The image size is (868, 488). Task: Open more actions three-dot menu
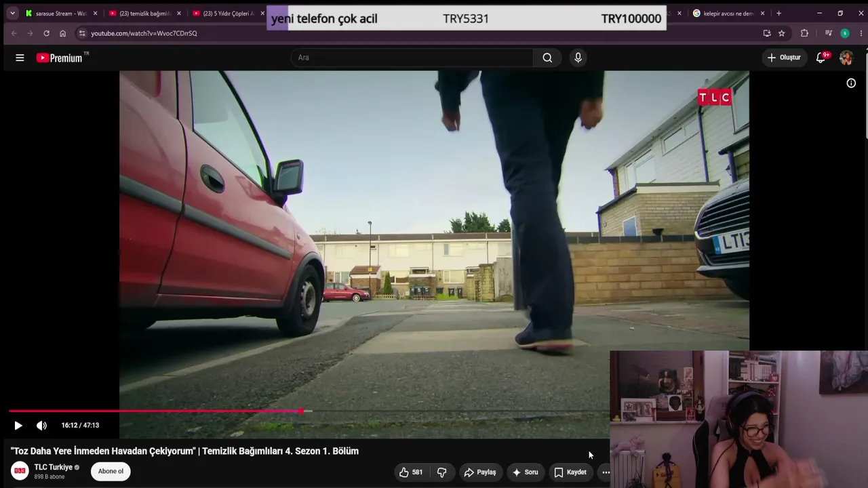(606, 472)
